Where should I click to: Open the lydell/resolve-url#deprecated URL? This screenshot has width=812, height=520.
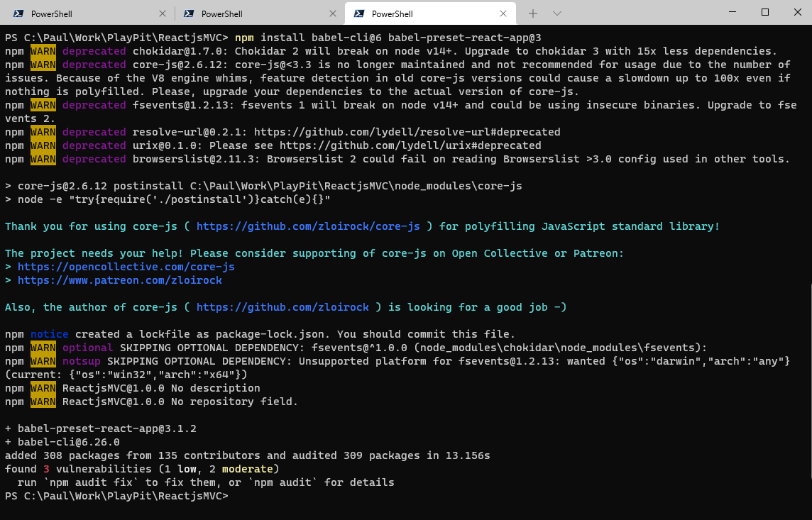coord(407,132)
